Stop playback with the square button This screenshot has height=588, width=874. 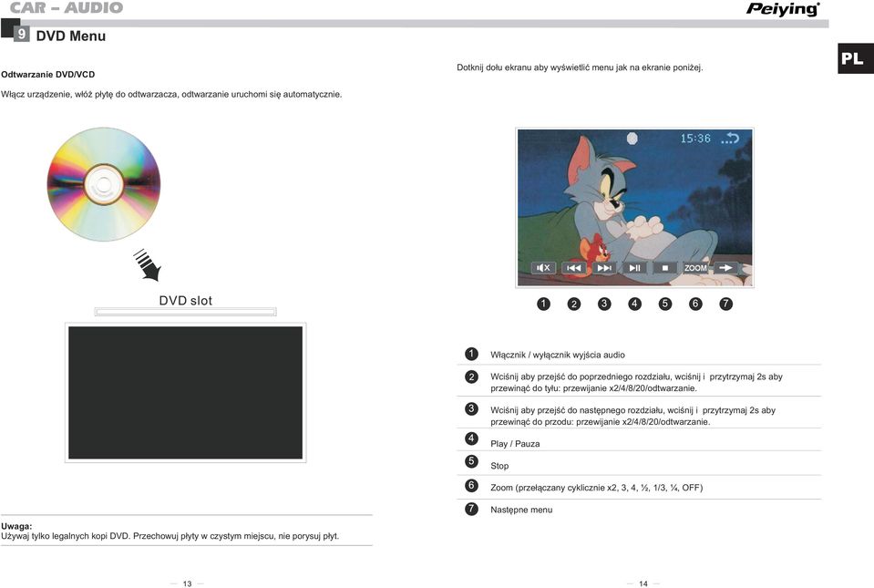(665, 268)
